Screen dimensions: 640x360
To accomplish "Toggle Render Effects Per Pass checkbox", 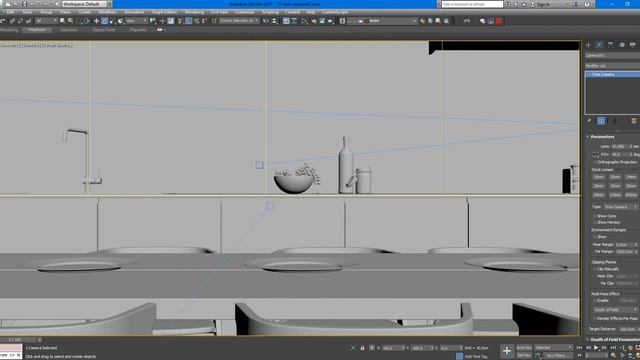I will click(x=595, y=318).
